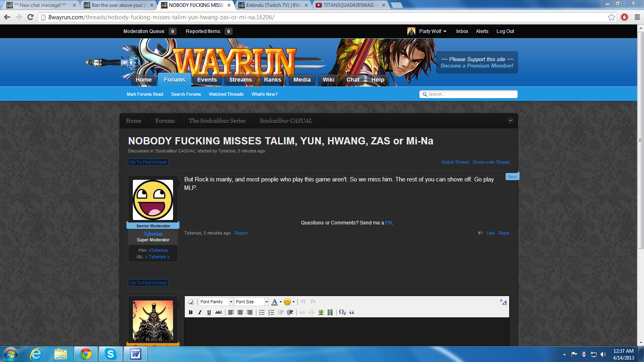Screen dimensions: 644x362
Task: Open Skype from the taskbar
Action: pyautogui.click(x=110, y=354)
